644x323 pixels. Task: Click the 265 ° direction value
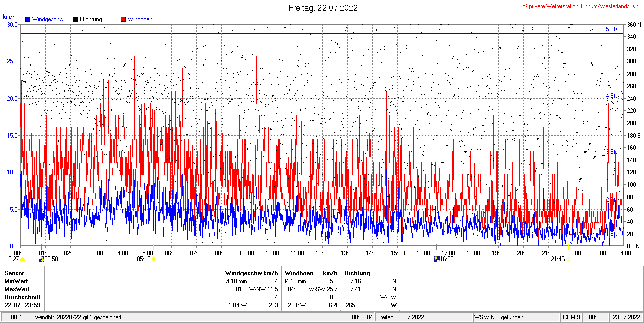352,305
